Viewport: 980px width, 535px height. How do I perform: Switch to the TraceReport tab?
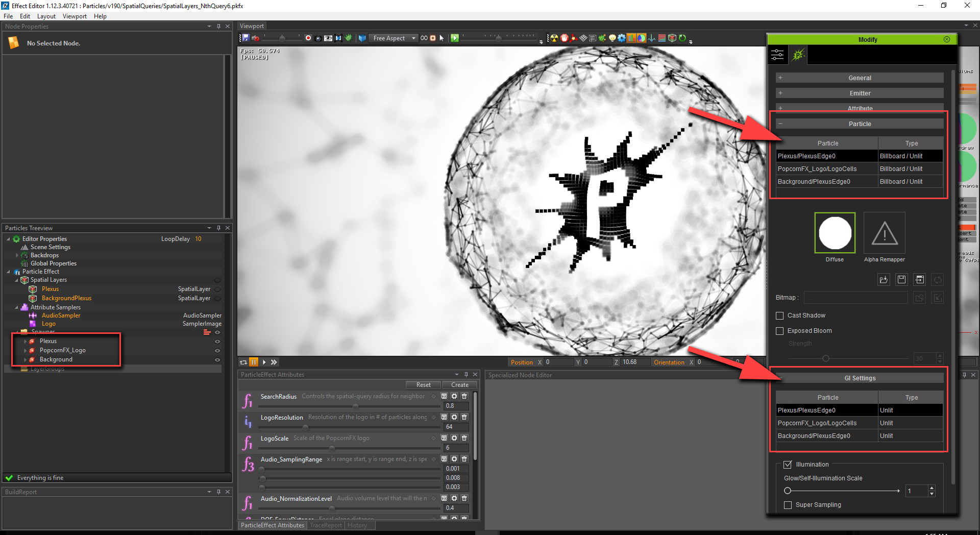click(326, 525)
